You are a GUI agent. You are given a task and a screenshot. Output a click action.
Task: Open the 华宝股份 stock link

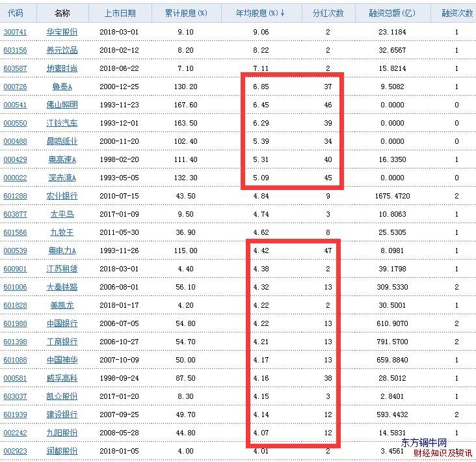pyautogui.click(x=62, y=32)
